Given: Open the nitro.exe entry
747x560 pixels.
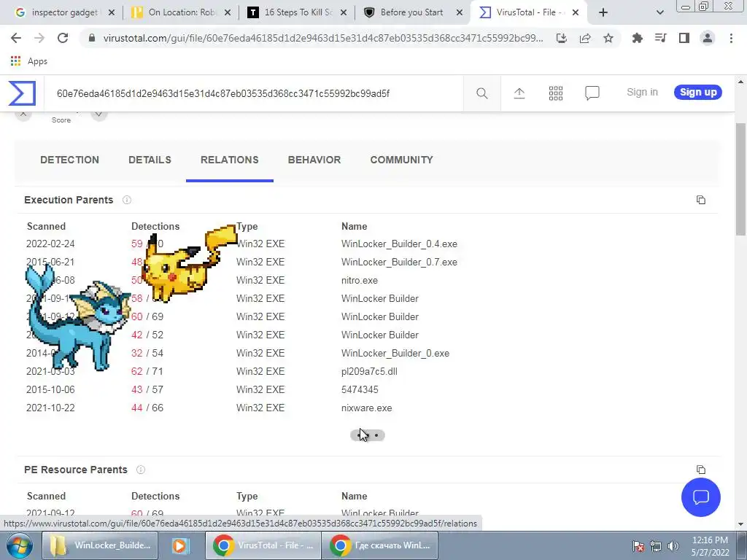Looking at the screenshot, I should coord(360,281).
